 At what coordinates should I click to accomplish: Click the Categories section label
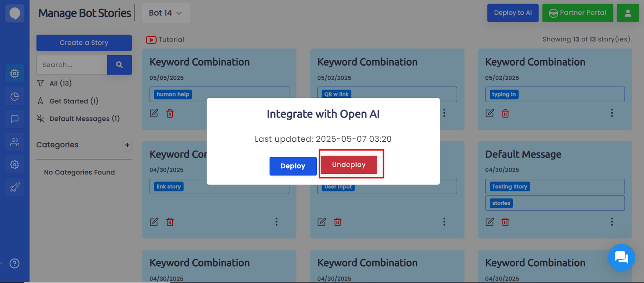58,145
